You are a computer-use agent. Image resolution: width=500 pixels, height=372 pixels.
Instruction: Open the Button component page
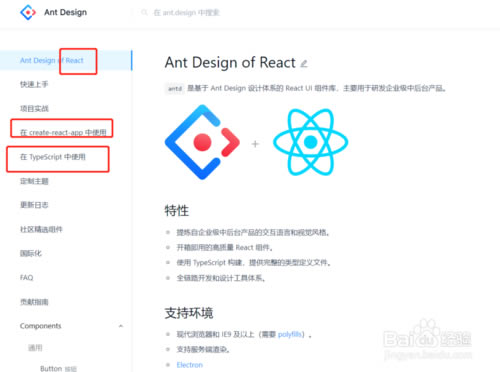click(58, 368)
